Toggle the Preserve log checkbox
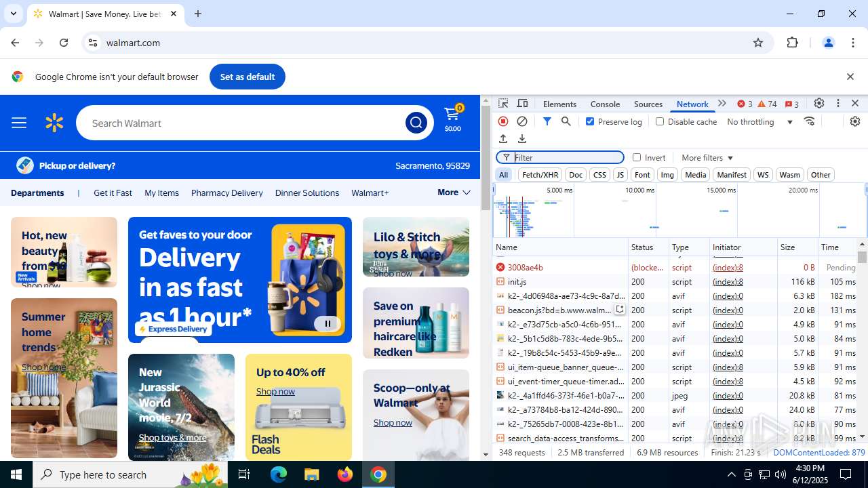Viewport: 868px width, 488px height. (590, 121)
